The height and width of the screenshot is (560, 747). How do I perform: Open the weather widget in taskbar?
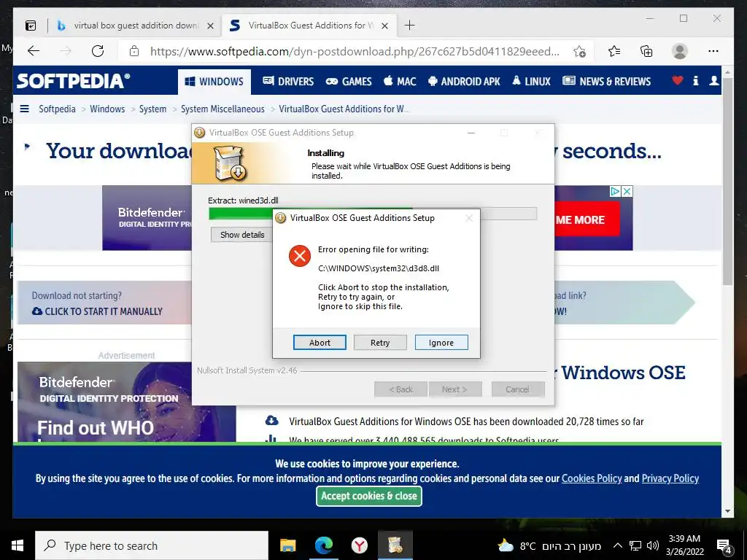tap(549, 546)
